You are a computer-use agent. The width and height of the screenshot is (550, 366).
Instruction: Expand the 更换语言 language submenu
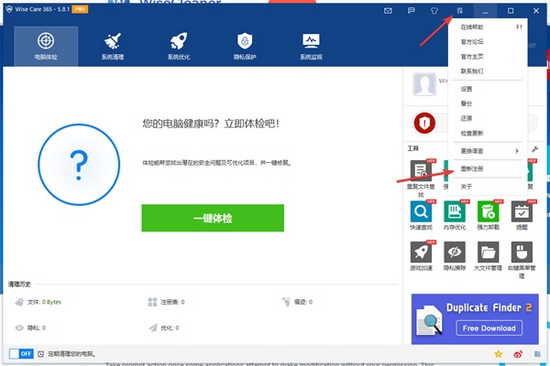click(488, 151)
